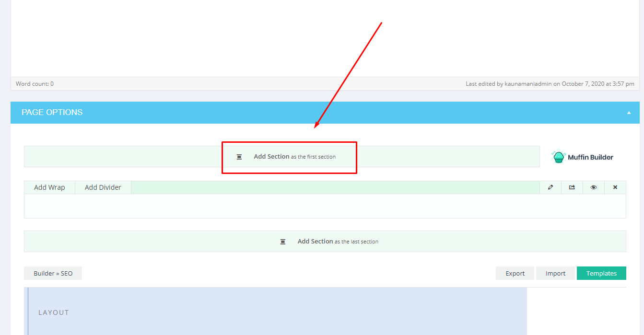
Task: Collapse the Page Options panel arrow
Action: (629, 112)
